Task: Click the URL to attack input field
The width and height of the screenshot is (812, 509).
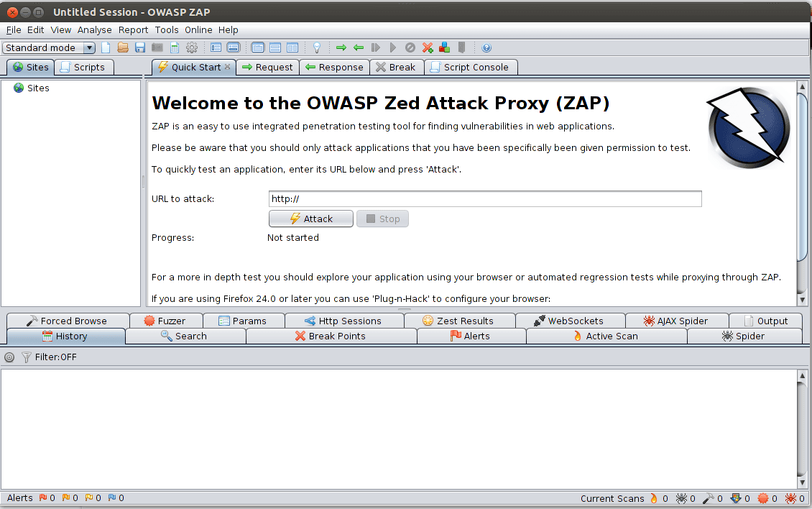Action: (x=485, y=199)
